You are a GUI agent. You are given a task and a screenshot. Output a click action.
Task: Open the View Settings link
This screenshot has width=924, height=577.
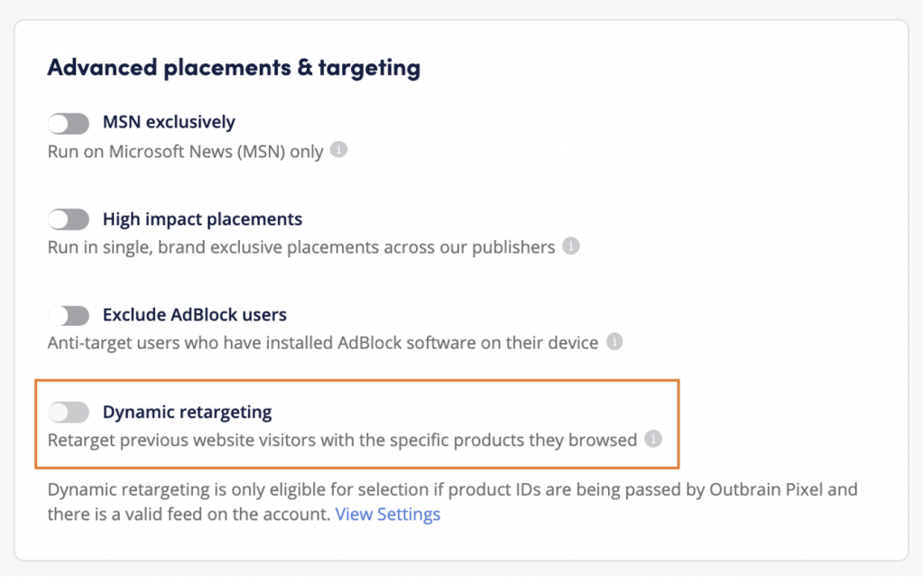(388, 515)
